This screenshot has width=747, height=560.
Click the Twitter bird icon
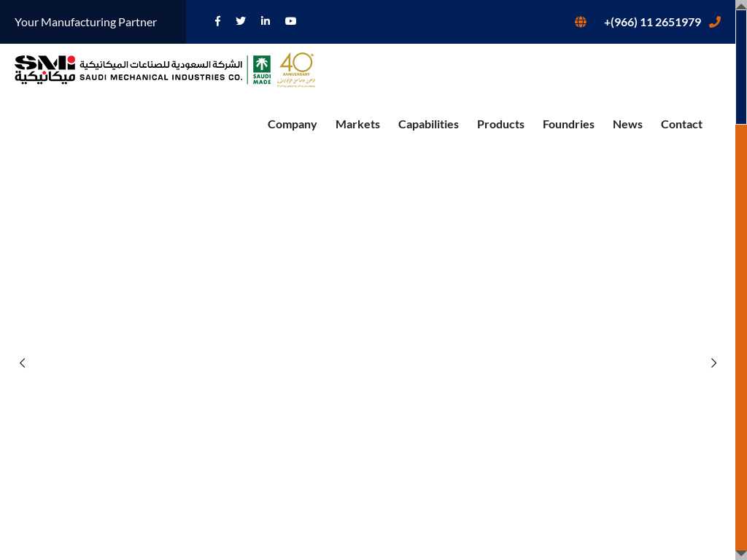tap(241, 21)
